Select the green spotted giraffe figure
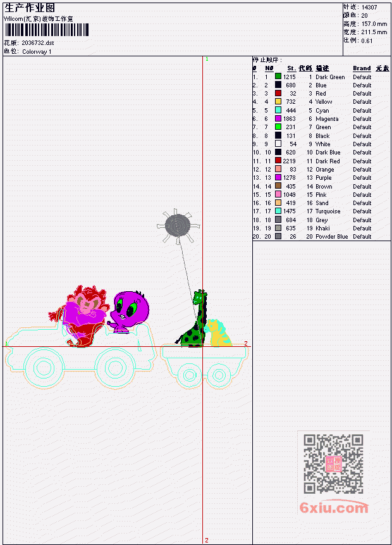Image resolution: width=392 pixels, height=545 pixels. point(195,319)
